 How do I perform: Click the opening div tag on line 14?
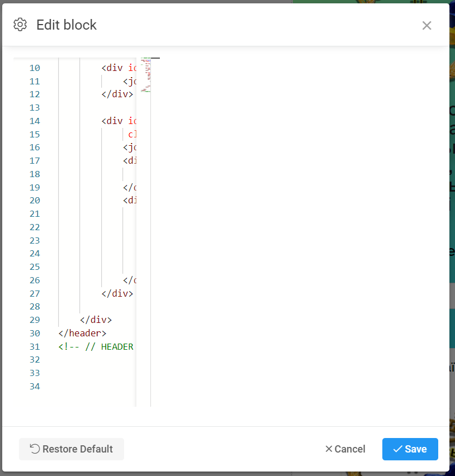tap(115, 121)
